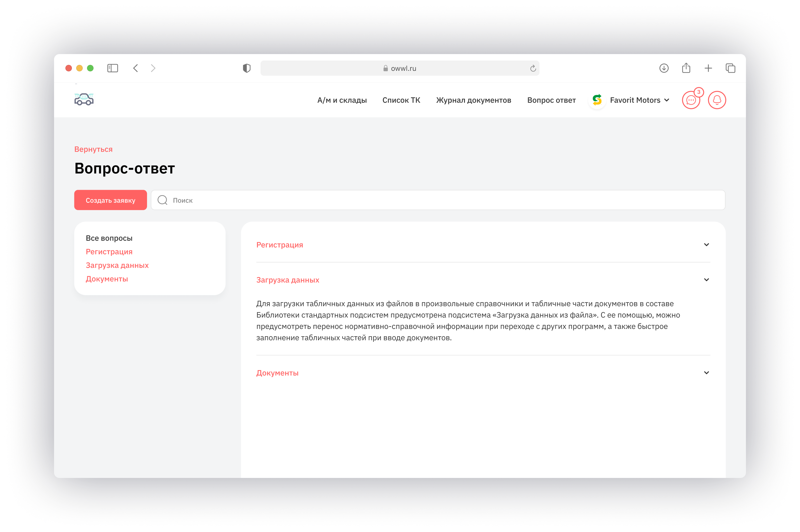The width and height of the screenshot is (800, 532).
Task: Click the Поиск search field
Action: point(438,200)
